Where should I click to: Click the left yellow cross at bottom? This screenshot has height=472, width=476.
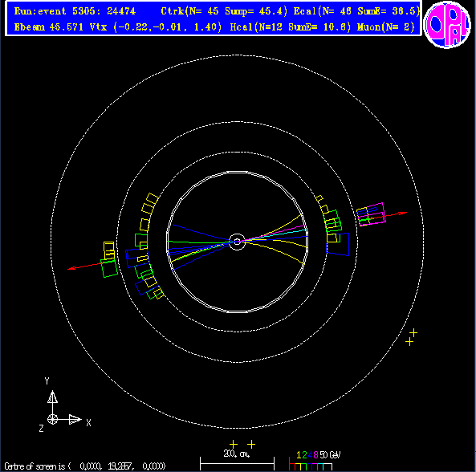point(233,445)
